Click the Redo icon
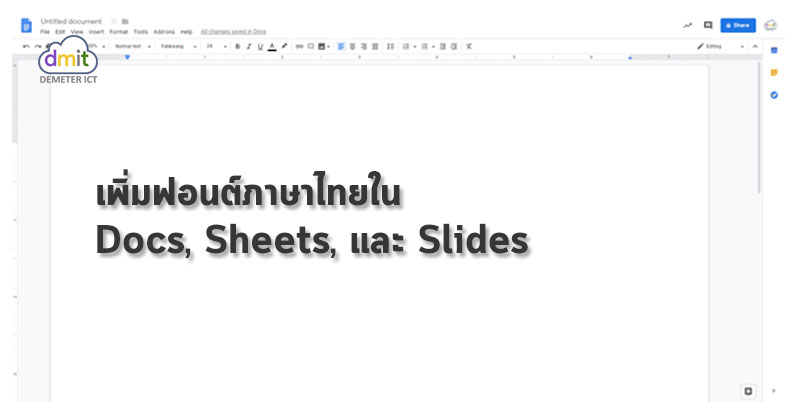 point(37,46)
